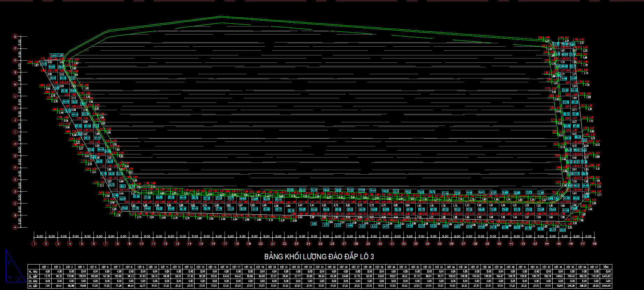Viewport: 644px width, 290px height.
Task: Click the TỔNG column header cell
Action: pyautogui.click(x=606, y=267)
